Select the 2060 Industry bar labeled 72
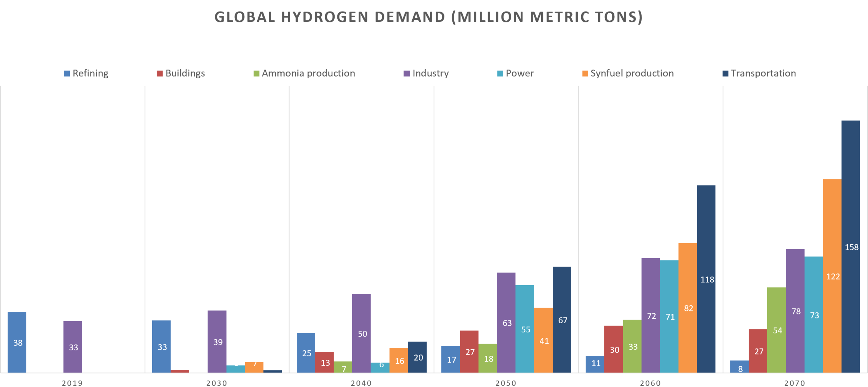 tap(651, 315)
